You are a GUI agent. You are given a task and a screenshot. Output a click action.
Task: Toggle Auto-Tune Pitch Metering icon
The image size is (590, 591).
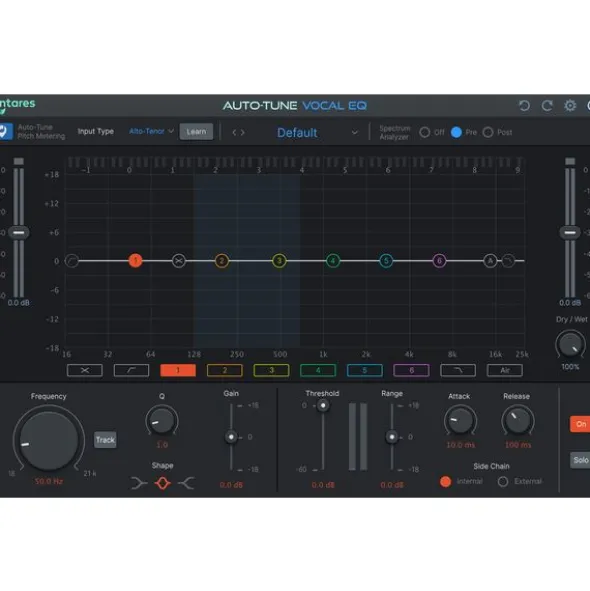click(5, 132)
